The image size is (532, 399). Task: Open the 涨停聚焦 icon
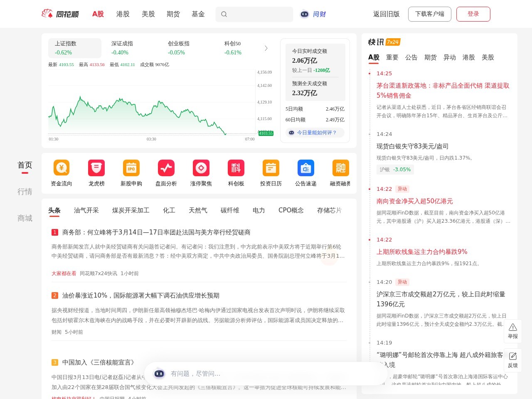(201, 172)
